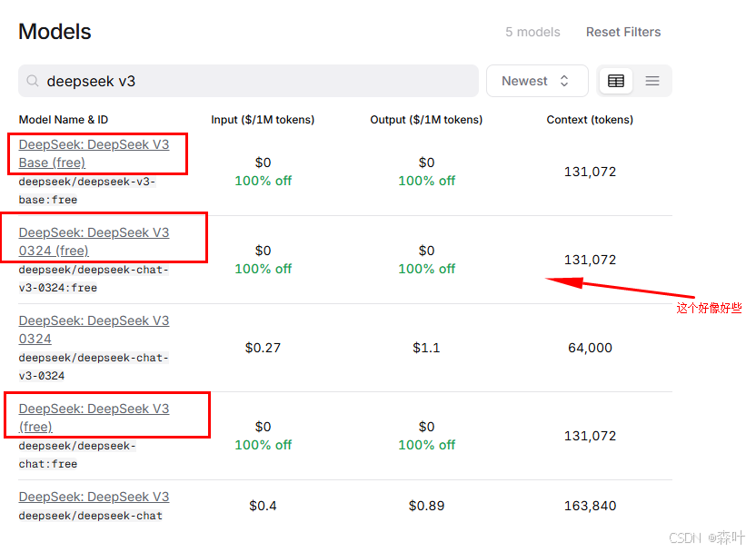
Task: Click the 163,840 context value
Action: point(590,506)
